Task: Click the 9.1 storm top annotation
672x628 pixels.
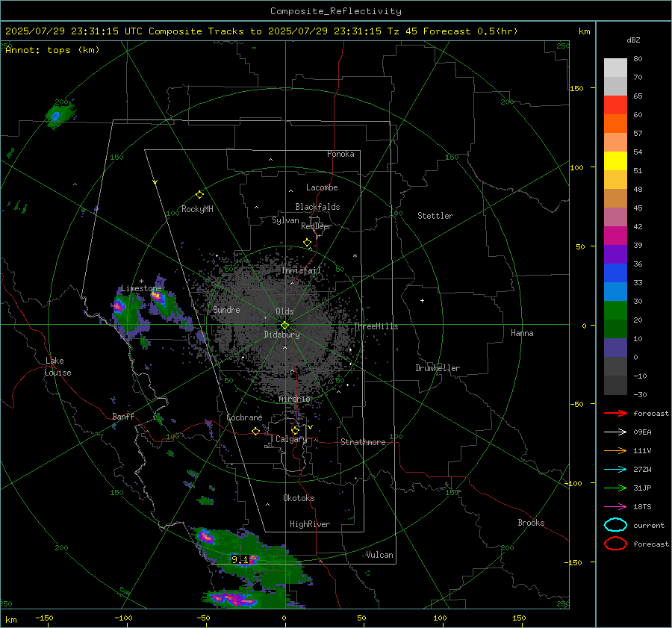Action: 240,559
